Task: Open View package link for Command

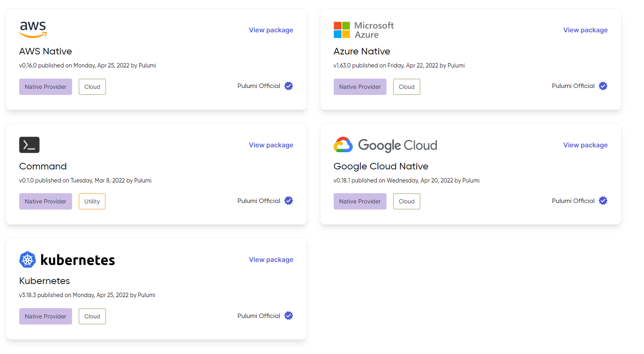Action: click(271, 145)
